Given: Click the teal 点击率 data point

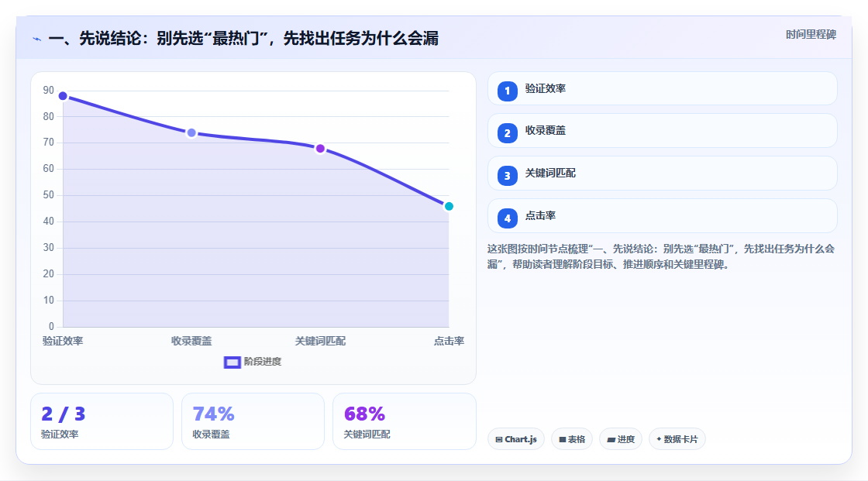Looking at the screenshot, I should (x=449, y=207).
